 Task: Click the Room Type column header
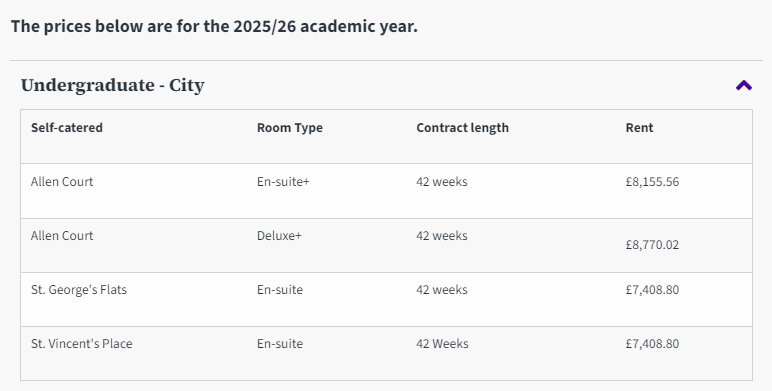point(290,128)
